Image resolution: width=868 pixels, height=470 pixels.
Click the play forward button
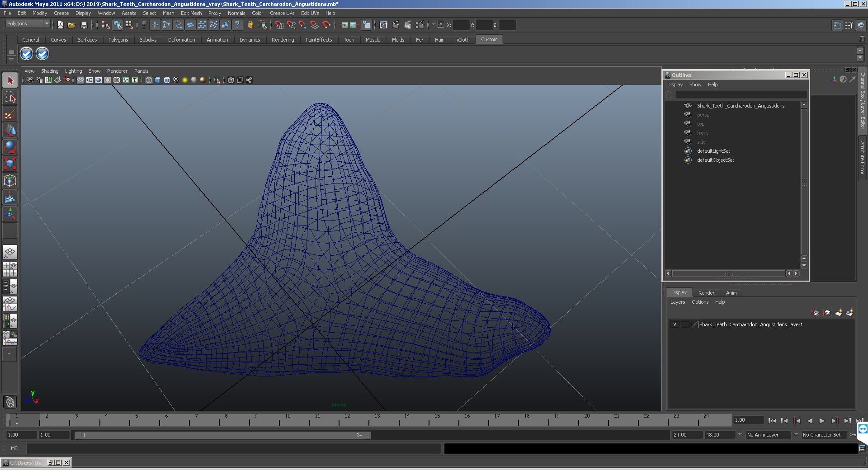pyautogui.click(x=822, y=421)
